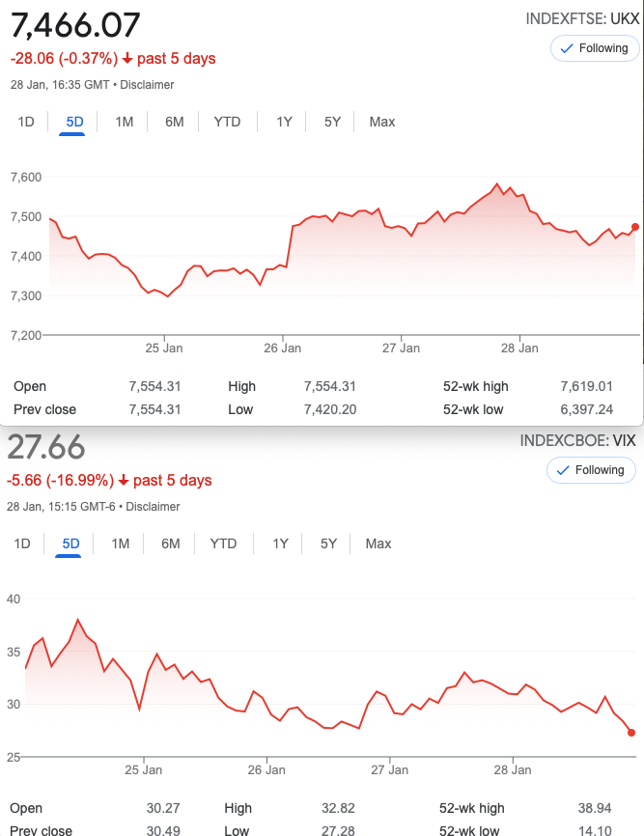Show the 6M view for FTSE UKX
Image resolution: width=644 pixels, height=836 pixels.
point(175,122)
